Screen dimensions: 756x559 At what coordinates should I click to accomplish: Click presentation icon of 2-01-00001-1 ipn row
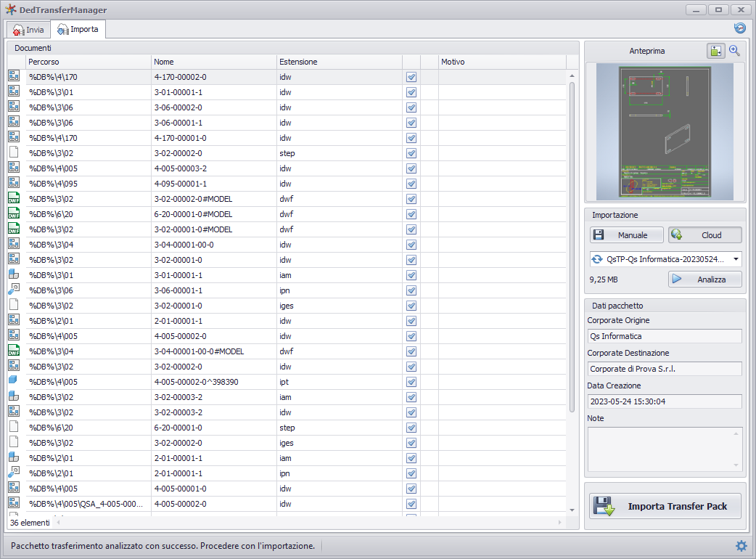pyautogui.click(x=14, y=472)
